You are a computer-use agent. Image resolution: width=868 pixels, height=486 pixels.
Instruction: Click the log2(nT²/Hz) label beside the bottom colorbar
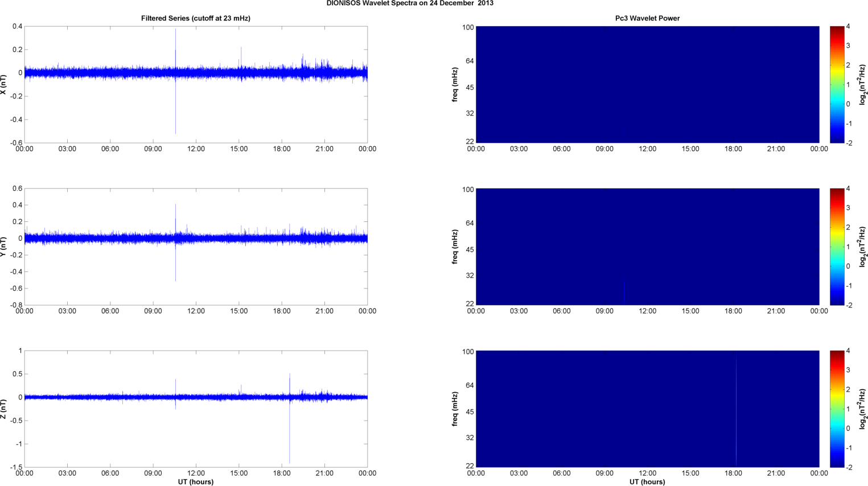click(x=863, y=409)
